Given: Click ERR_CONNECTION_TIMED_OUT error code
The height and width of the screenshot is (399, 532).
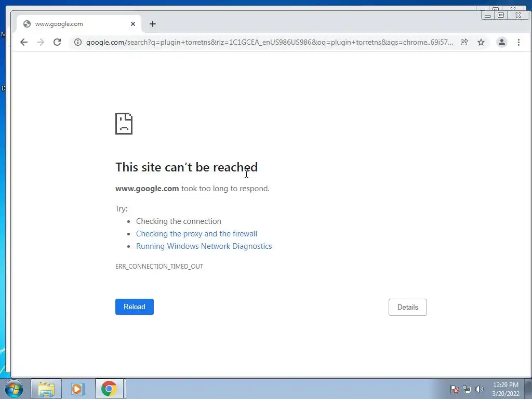Looking at the screenshot, I should (159, 267).
